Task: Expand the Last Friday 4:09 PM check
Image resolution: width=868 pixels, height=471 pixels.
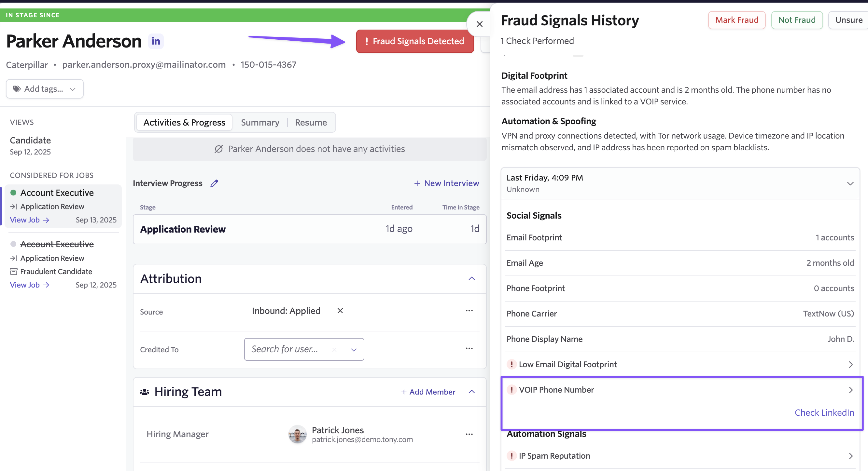Action: tap(680, 183)
